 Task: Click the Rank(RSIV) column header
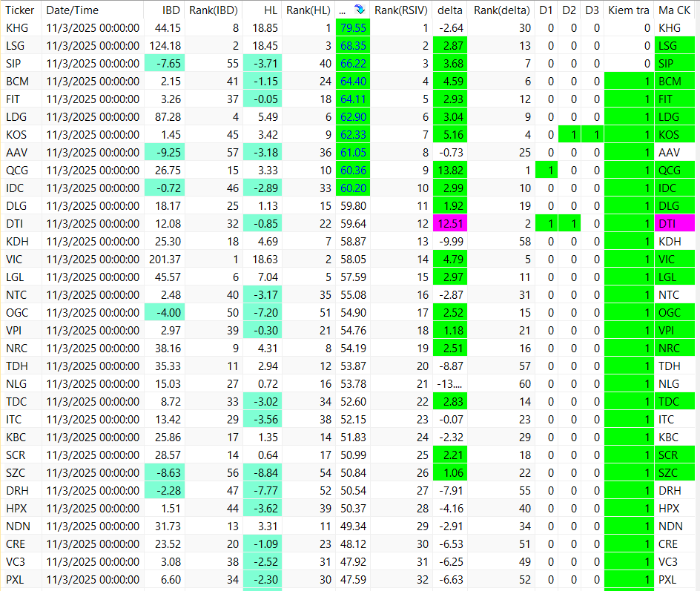coord(401,10)
